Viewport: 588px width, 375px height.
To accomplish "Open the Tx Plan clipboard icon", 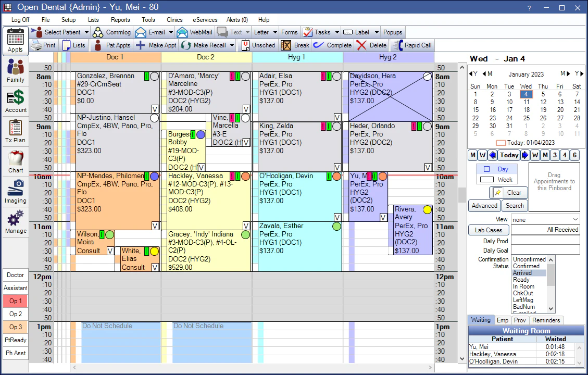I will point(16,128).
